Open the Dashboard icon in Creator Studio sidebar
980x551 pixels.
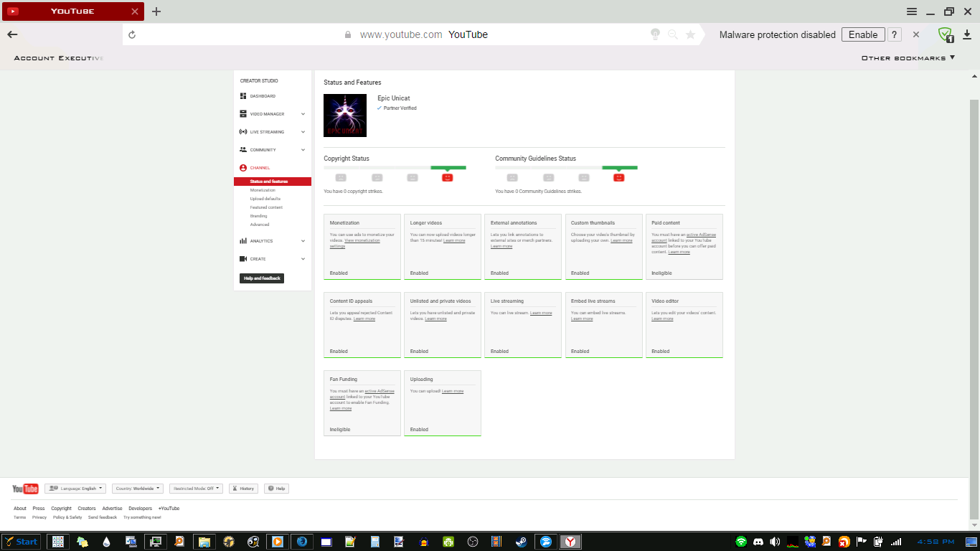(x=243, y=96)
